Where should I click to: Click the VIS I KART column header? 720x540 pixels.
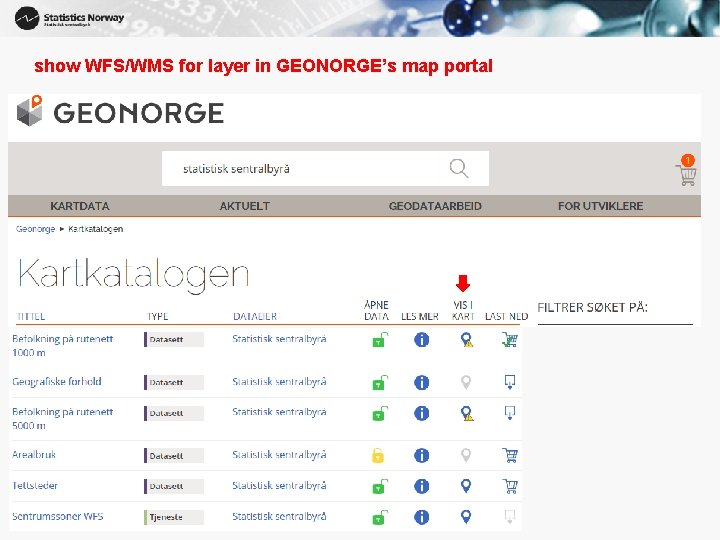tap(463, 310)
